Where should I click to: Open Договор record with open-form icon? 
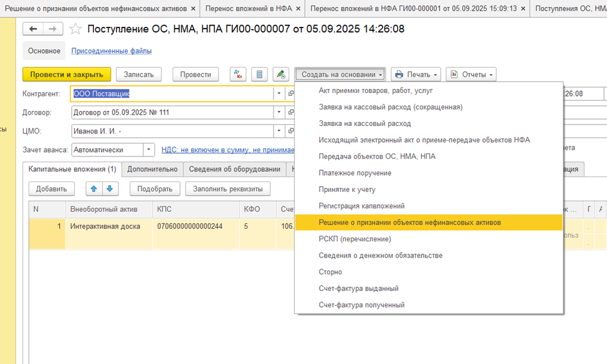pyautogui.click(x=291, y=112)
